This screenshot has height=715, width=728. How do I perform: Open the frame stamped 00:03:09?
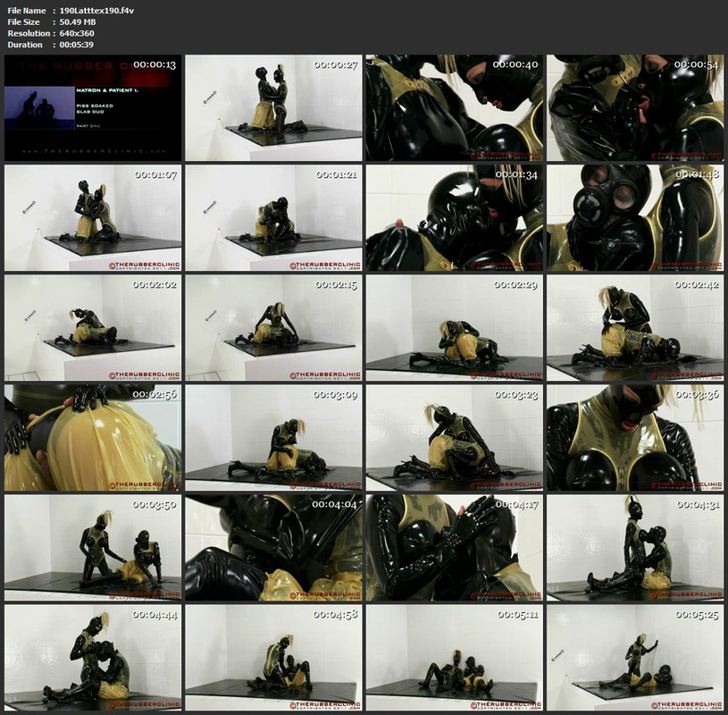(273, 438)
